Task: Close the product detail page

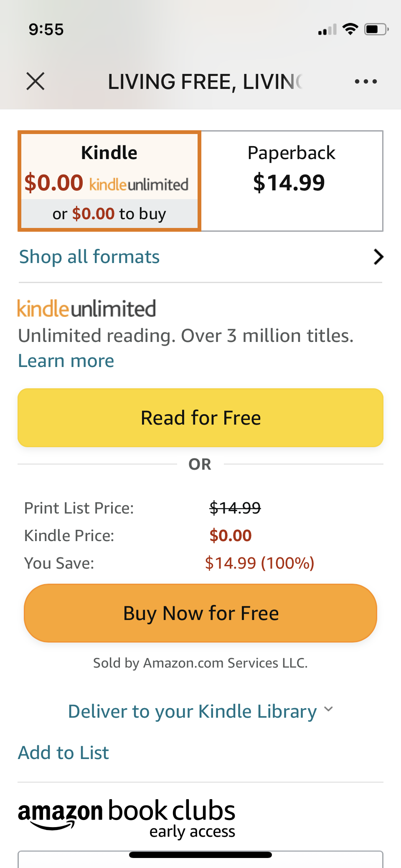Action: coord(36,81)
